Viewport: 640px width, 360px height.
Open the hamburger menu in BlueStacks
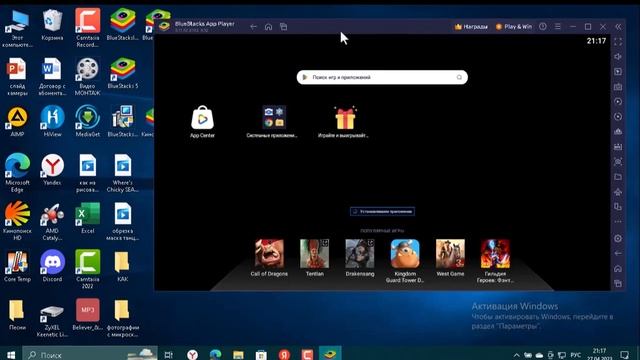[558, 27]
